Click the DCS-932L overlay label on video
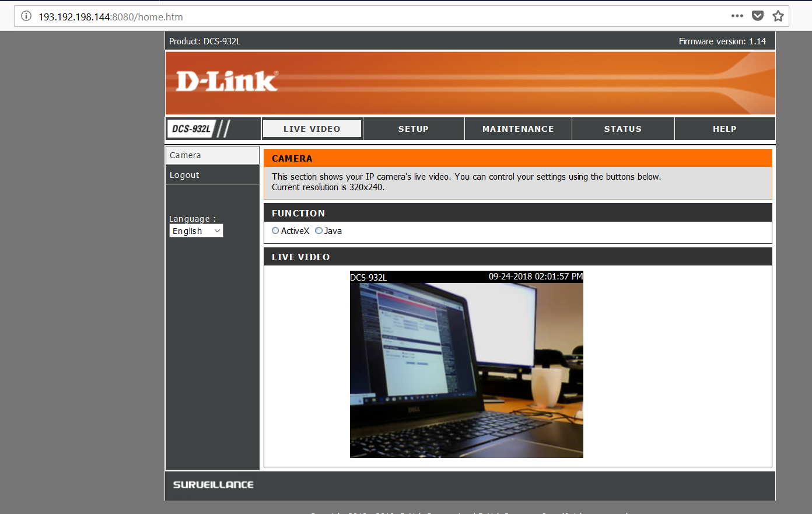The image size is (812, 514). tap(368, 278)
